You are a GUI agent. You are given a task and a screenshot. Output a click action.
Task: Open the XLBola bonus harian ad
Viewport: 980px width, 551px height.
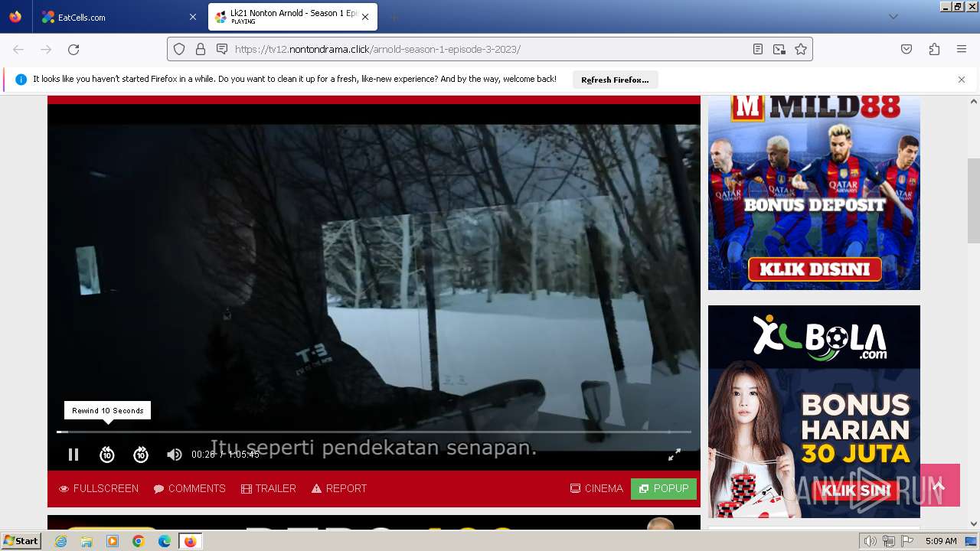(814, 412)
